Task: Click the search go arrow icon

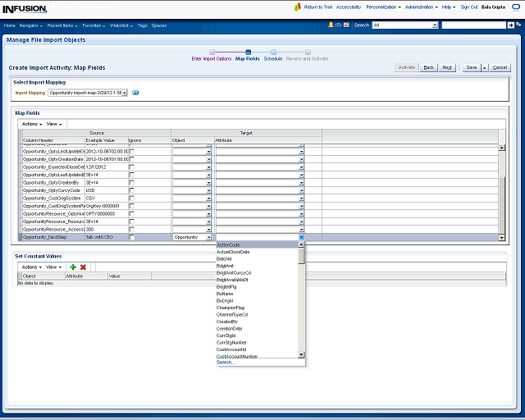Action: (x=510, y=25)
